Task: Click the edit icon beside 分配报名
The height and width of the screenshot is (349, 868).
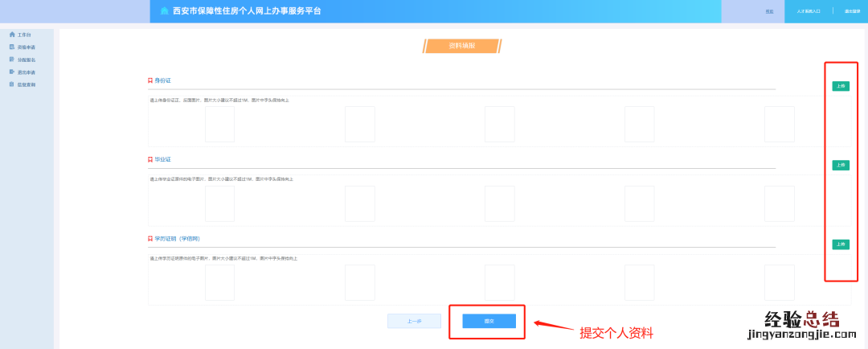Action: 12,60
